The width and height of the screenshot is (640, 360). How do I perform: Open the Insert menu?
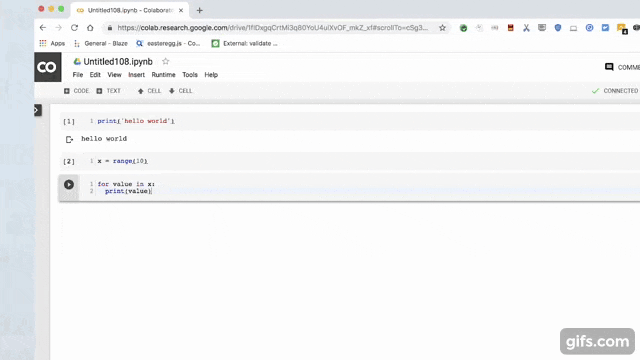[136, 75]
